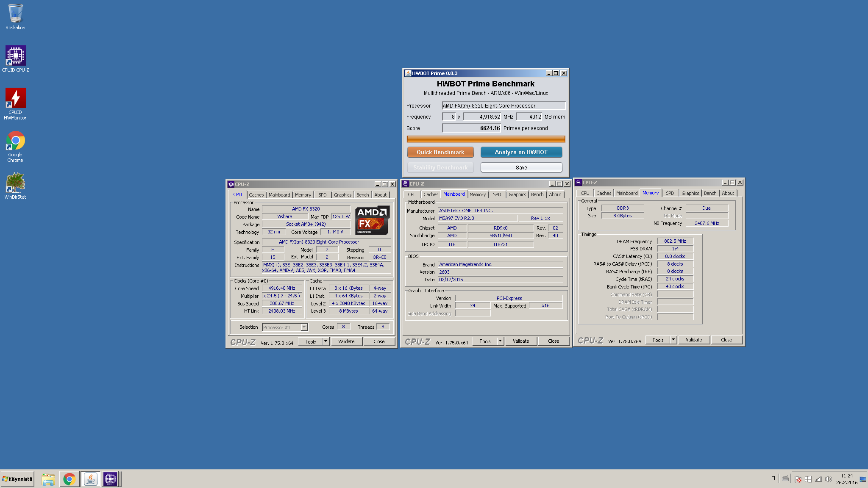Expand Tools dropdown arrow in CPU window
868x488 pixels.
[x=325, y=341]
